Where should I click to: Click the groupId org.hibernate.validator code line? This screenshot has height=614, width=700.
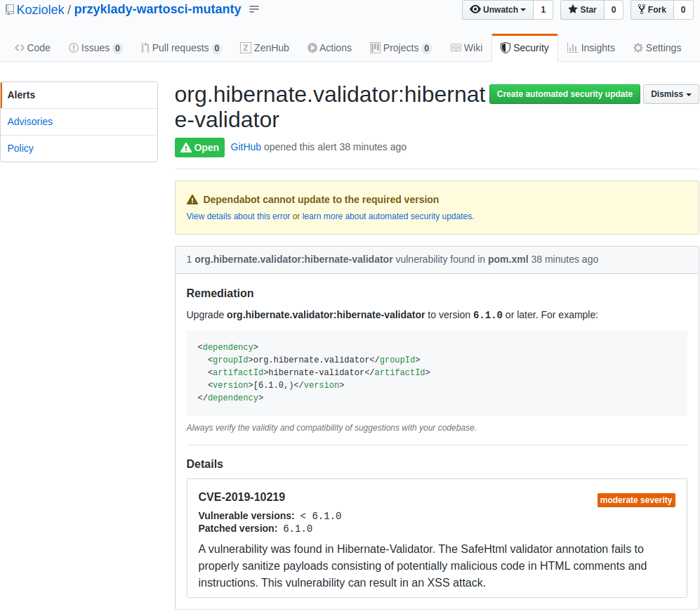314,360
